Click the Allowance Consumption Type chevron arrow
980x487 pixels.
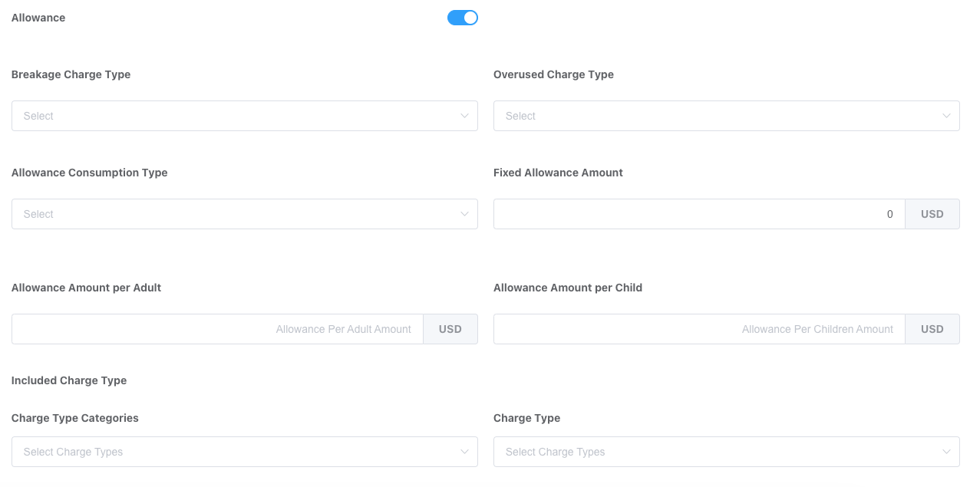tap(464, 214)
